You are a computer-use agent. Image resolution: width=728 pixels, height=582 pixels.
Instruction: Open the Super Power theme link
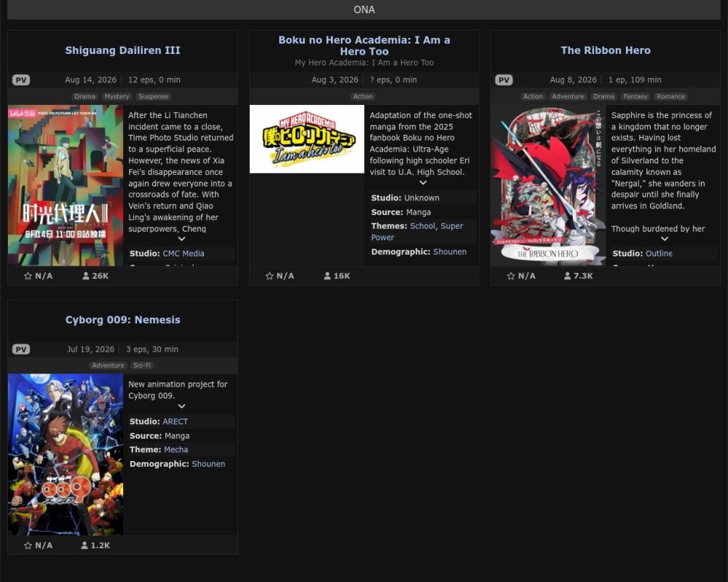click(x=417, y=232)
